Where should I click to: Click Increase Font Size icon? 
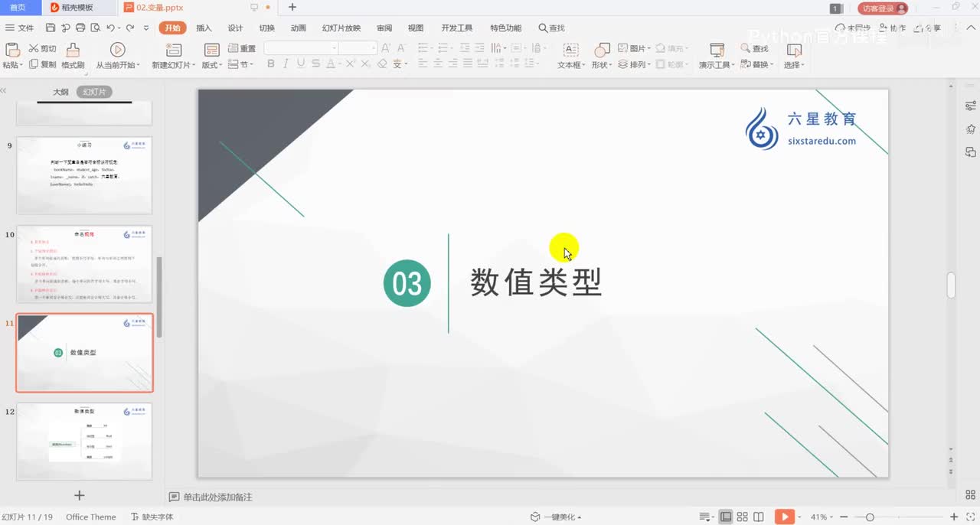click(386, 48)
